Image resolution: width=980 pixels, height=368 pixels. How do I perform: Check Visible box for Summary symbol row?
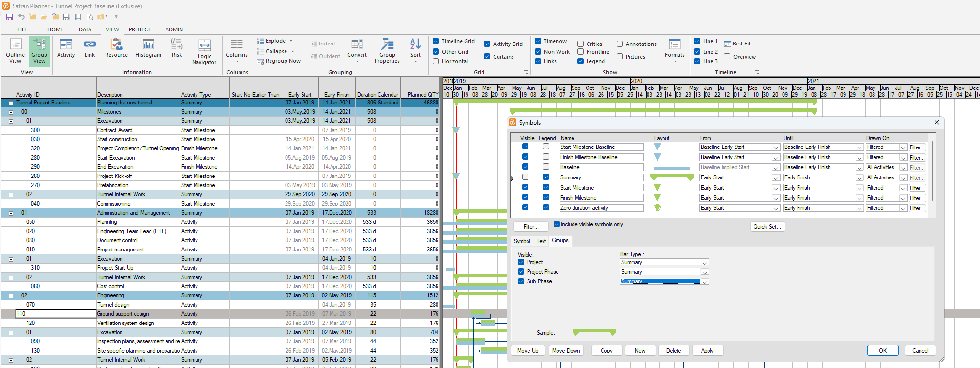click(526, 177)
